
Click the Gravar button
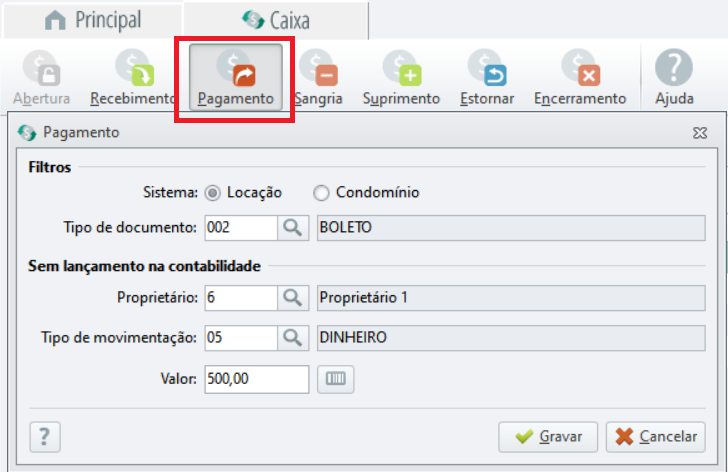pyautogui.click(x=548, y=437)
